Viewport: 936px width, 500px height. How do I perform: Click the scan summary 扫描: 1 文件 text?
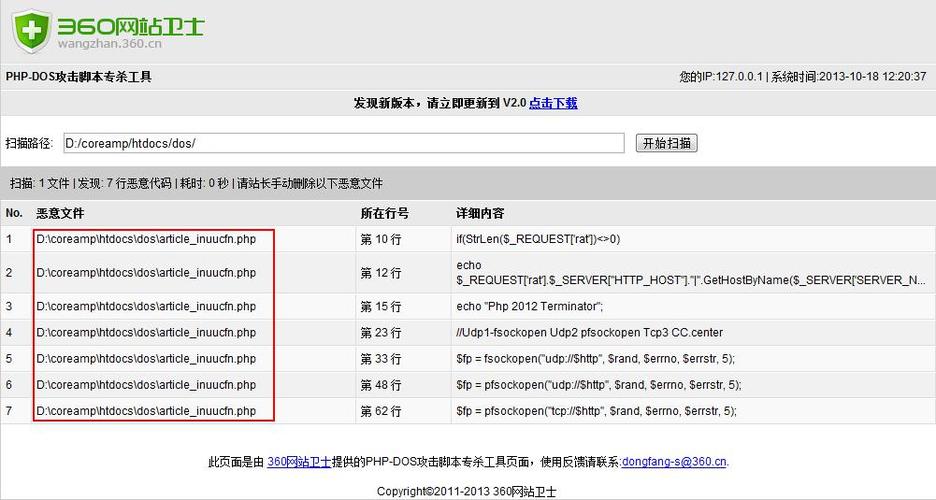coord(196,183)
